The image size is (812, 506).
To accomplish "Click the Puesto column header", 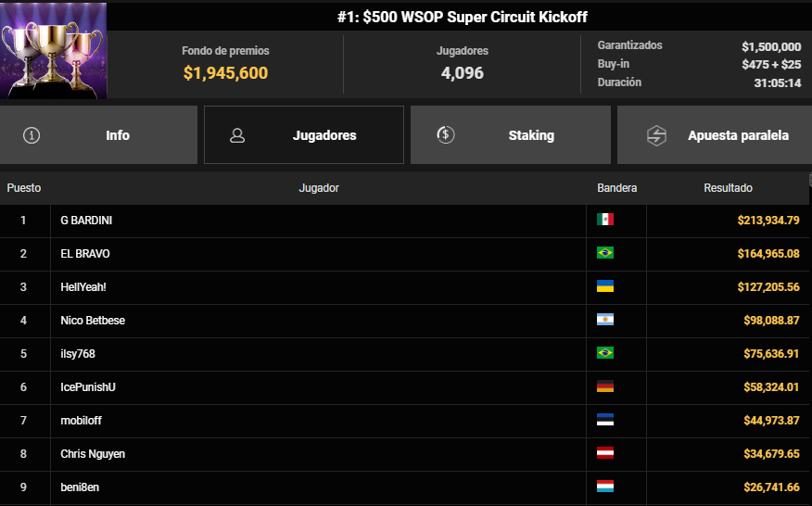I will click(x=24, y=188).
